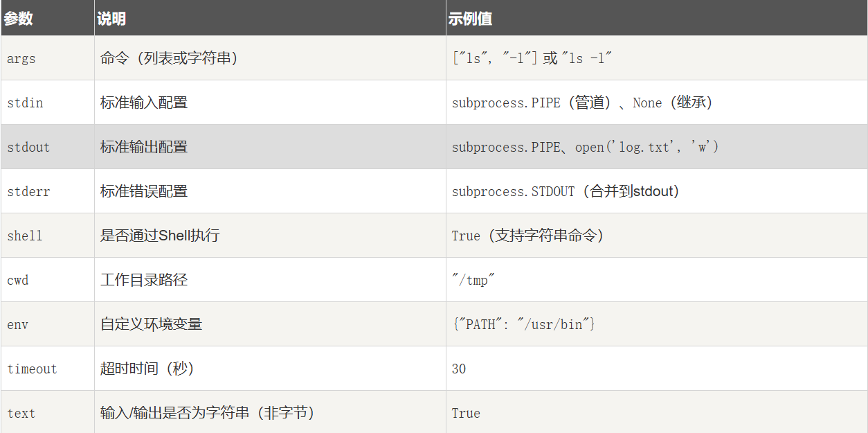This screenshot has height=433, width=868.
Task: Click the 工作目录路径 description cell
Action: 144,281
